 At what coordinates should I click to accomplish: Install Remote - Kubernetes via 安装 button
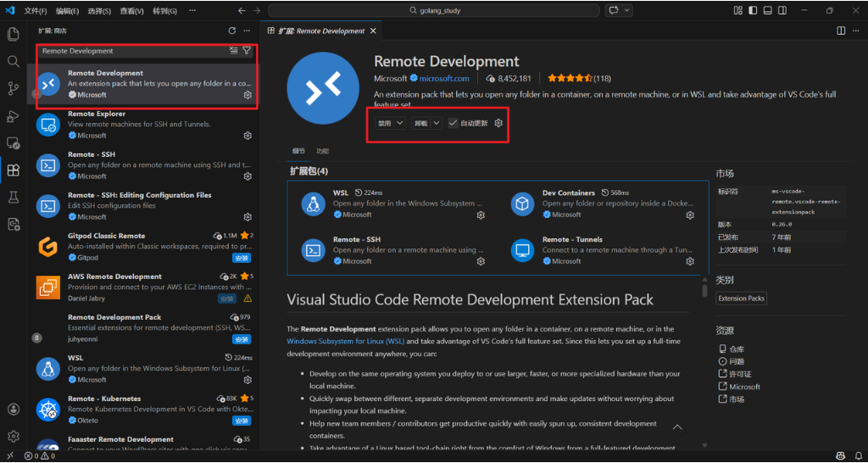tap(242, 421)
